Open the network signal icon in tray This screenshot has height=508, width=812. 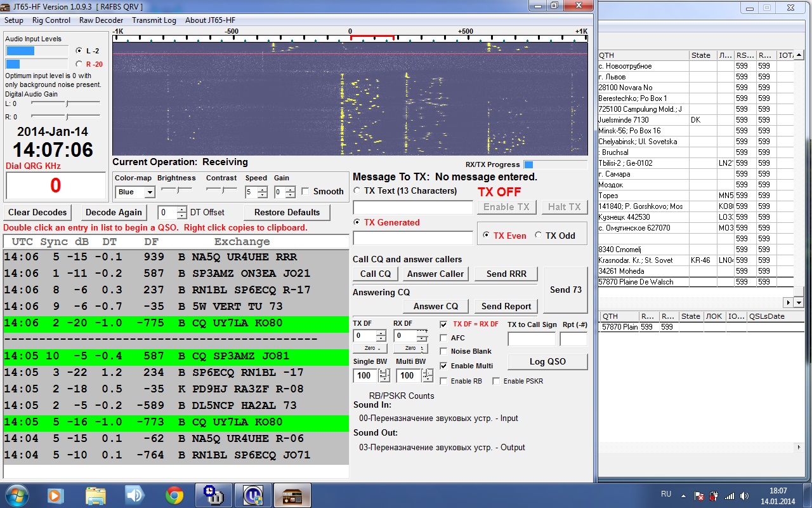(730, 496)
